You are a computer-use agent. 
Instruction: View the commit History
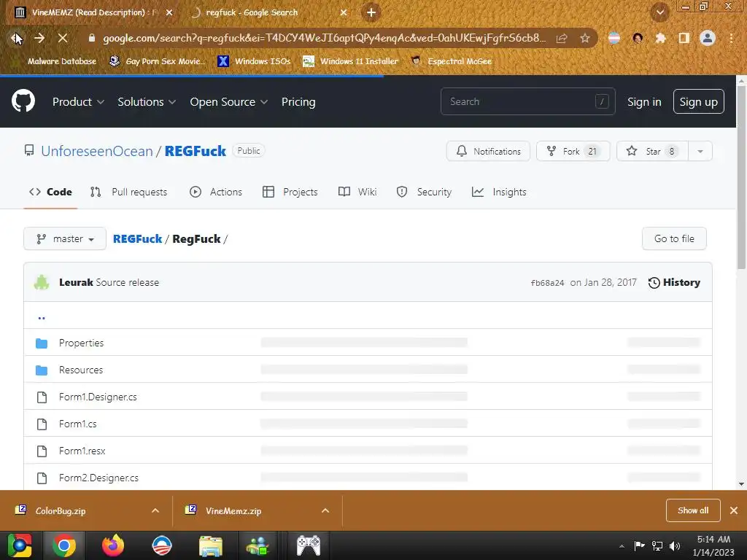coord(674,282)
